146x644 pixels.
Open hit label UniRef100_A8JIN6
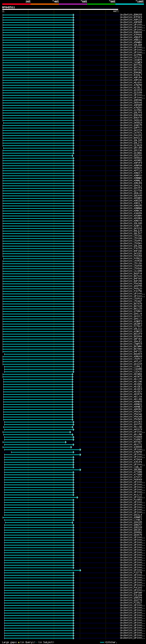point(131,382)
